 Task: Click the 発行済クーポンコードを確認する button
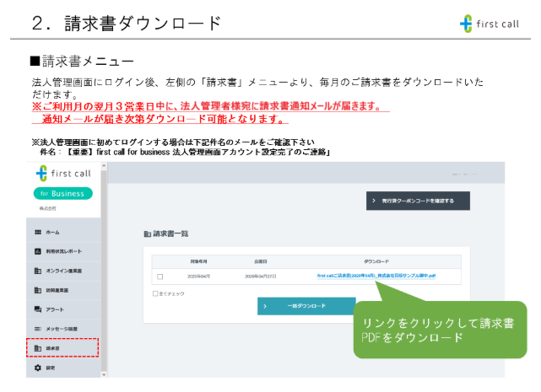pyautogui.click(x=418, y=201)
